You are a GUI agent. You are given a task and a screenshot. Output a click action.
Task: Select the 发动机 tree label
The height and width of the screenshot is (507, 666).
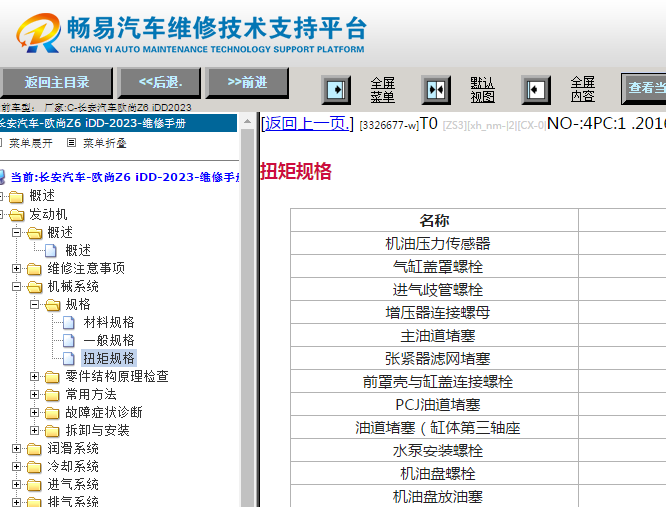tap(48, 214)
